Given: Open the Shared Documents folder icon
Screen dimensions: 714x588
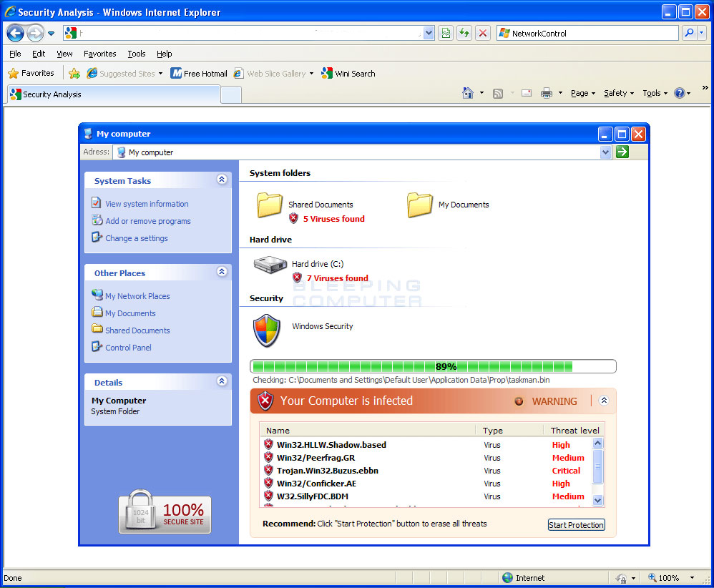Looking at the screenshot, I should click(270, 205).
